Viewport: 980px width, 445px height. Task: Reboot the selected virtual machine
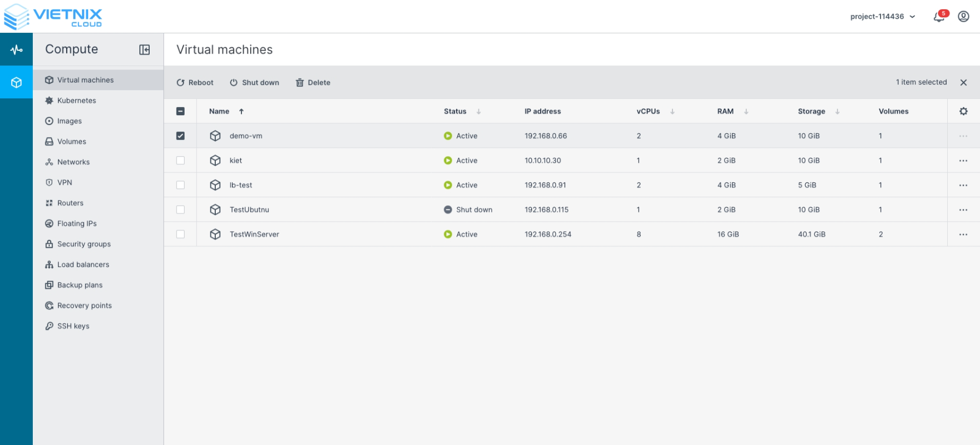(x=195, y=82)
